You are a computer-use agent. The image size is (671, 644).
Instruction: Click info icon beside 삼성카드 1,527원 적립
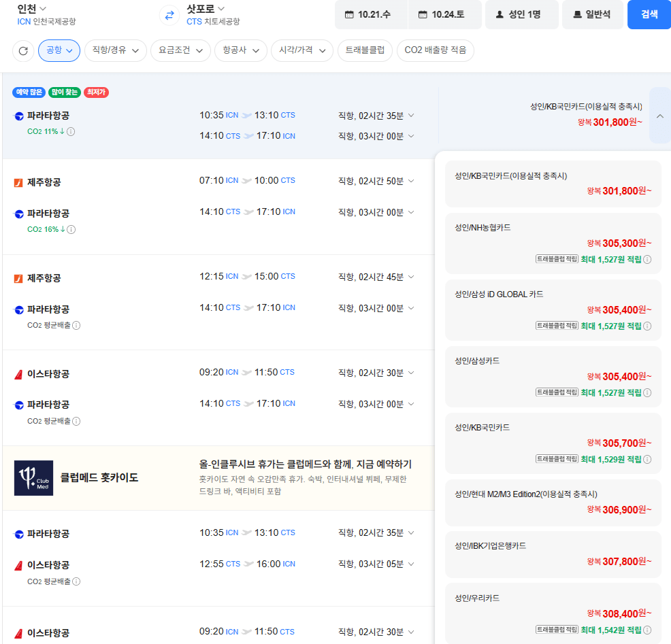647,393
